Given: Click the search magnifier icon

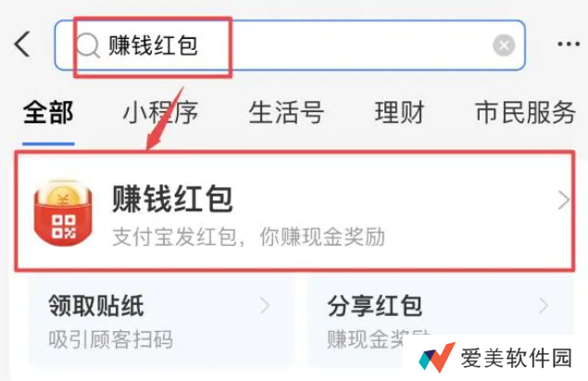Looking at the screenshot, I should coord(88,45).
